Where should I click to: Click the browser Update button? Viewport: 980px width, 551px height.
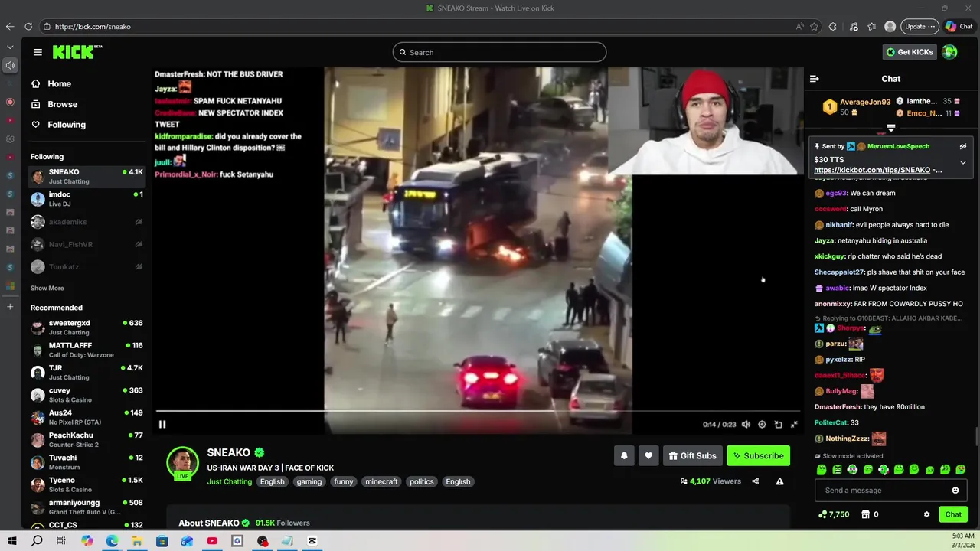tap(920, 26)
